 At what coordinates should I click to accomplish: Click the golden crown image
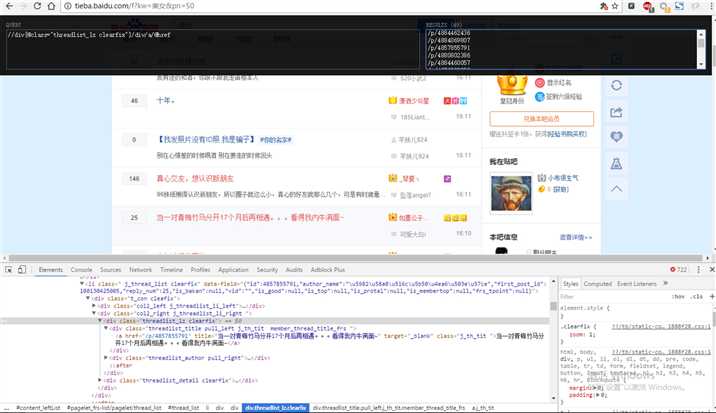(512, 85)
